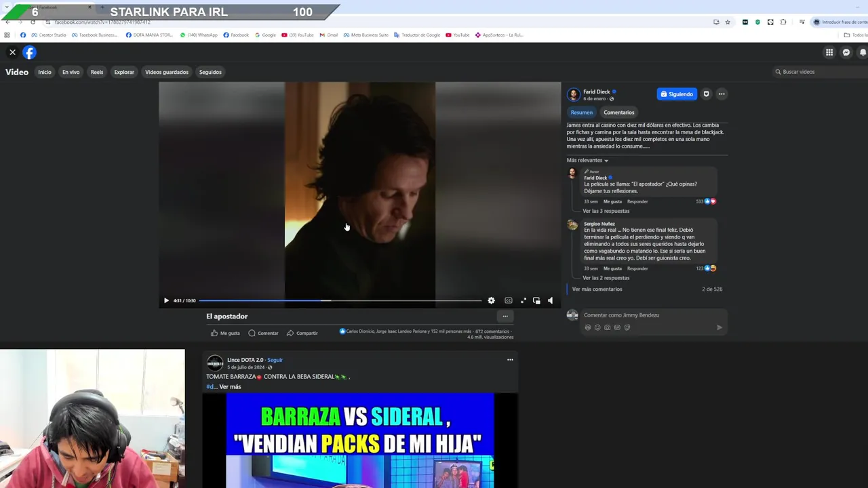This screenshot has width=868, height=488.
Task: Bookmark this page with star icon
Action: tap(728, 22)
